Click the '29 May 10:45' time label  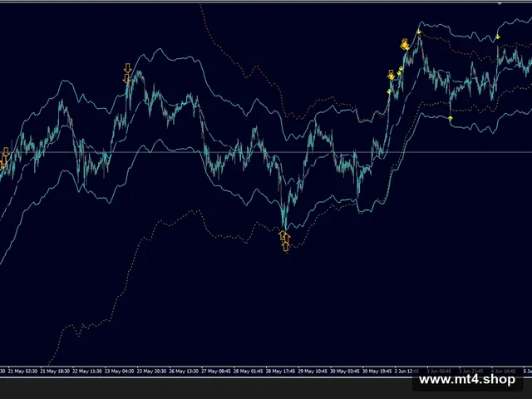[x=313, y=372]
